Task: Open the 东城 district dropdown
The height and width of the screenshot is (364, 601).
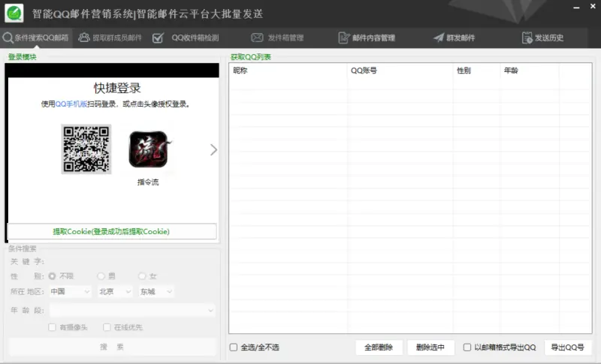Action: (x=156, y=292)
